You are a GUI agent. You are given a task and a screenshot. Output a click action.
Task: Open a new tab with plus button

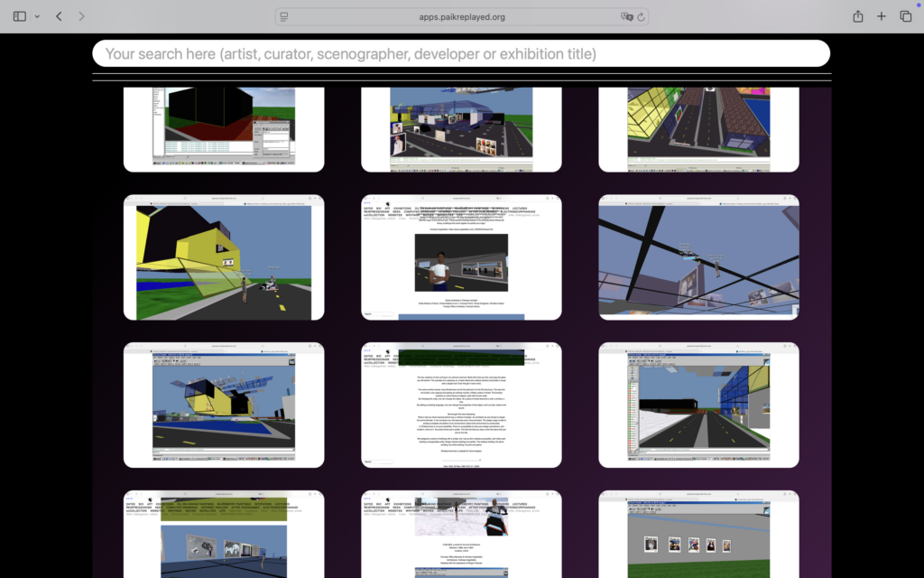882,16
